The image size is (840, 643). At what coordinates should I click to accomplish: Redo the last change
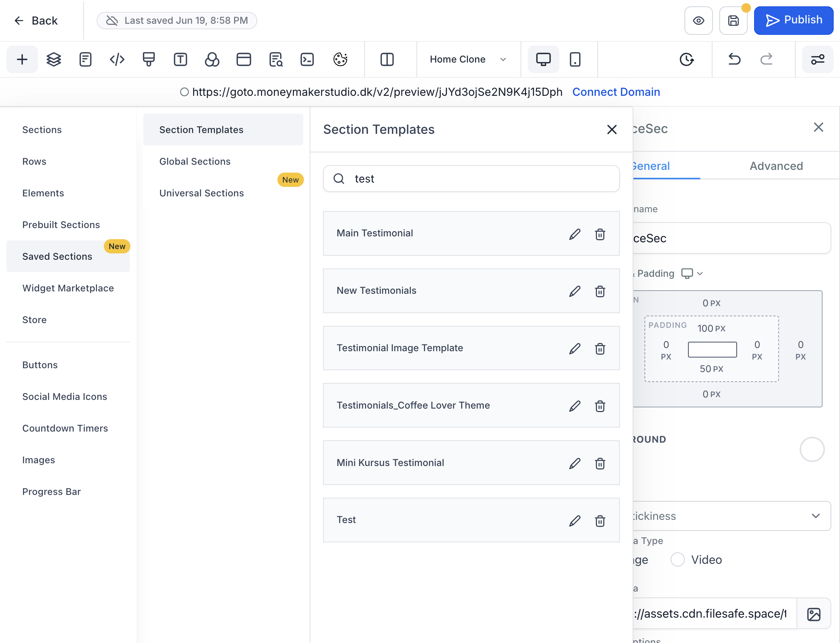(767, 59)
